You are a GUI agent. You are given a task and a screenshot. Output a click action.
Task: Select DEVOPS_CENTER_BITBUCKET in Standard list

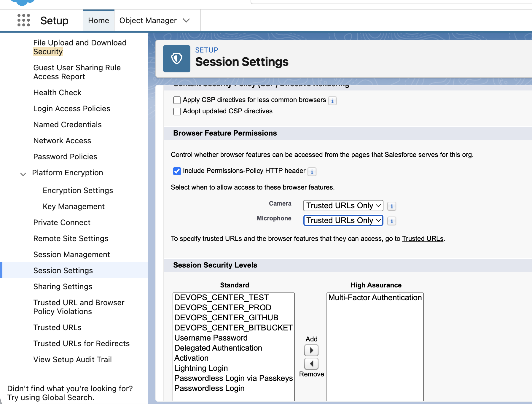point(233,328)
